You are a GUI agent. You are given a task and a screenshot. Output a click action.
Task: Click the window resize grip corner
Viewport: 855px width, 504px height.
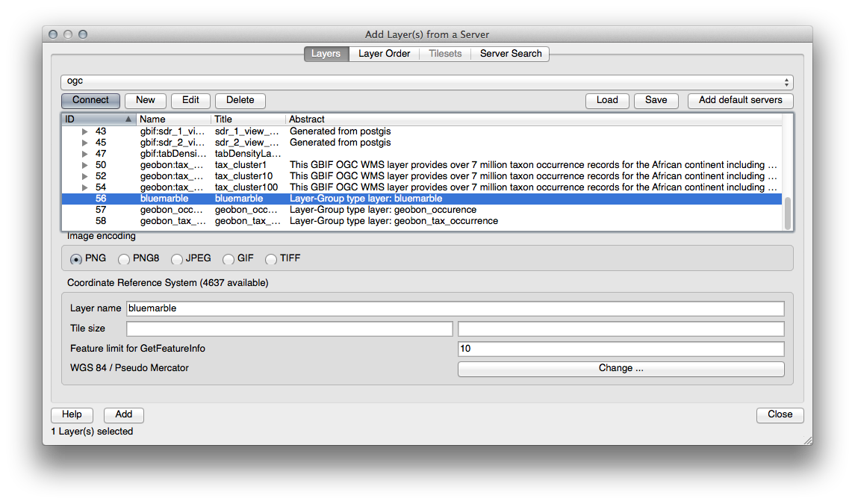click(806, 441)
